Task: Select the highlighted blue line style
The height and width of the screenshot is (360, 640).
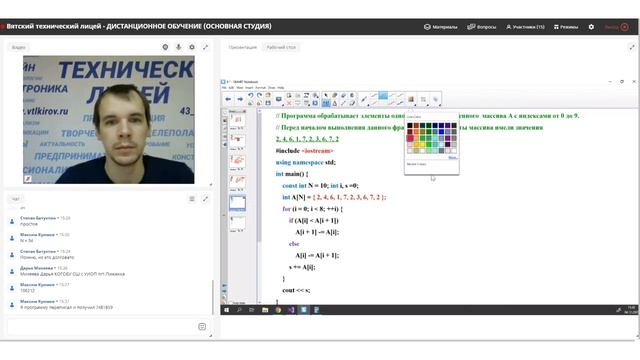Action: [383, 96]
